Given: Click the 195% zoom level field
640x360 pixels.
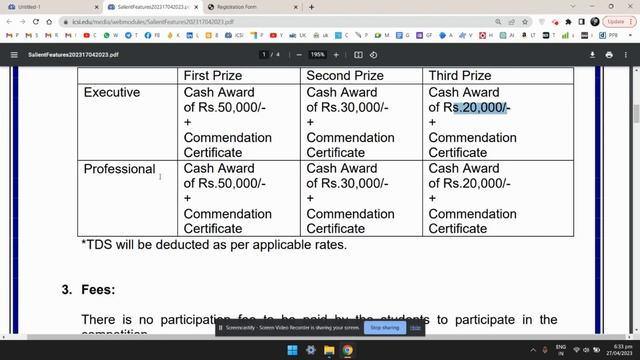Looking at the screenshot, I should click(318, 54).
